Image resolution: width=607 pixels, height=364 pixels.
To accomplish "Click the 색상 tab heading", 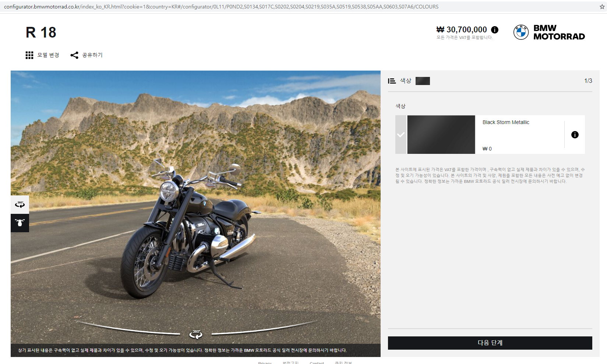I will (x=406, y=81).
